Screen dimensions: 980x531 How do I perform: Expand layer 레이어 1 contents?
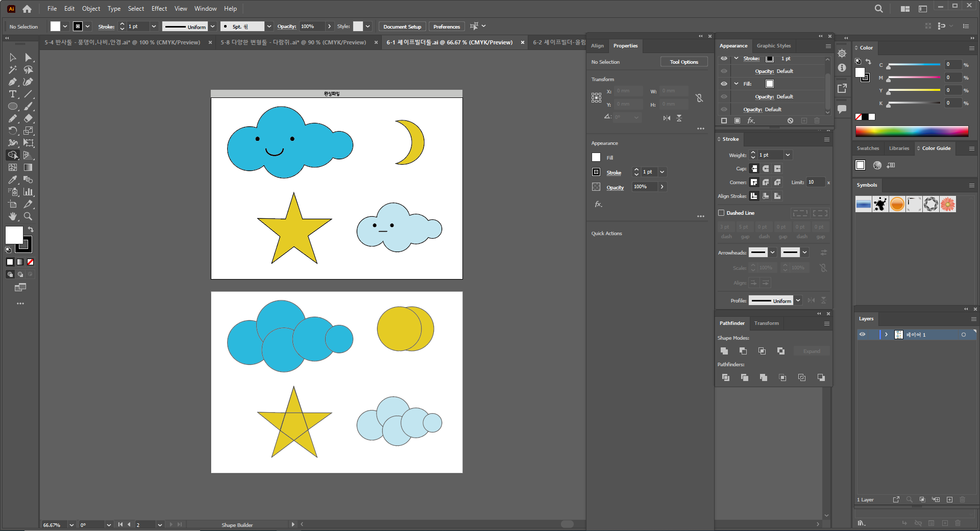pos(887,335)
